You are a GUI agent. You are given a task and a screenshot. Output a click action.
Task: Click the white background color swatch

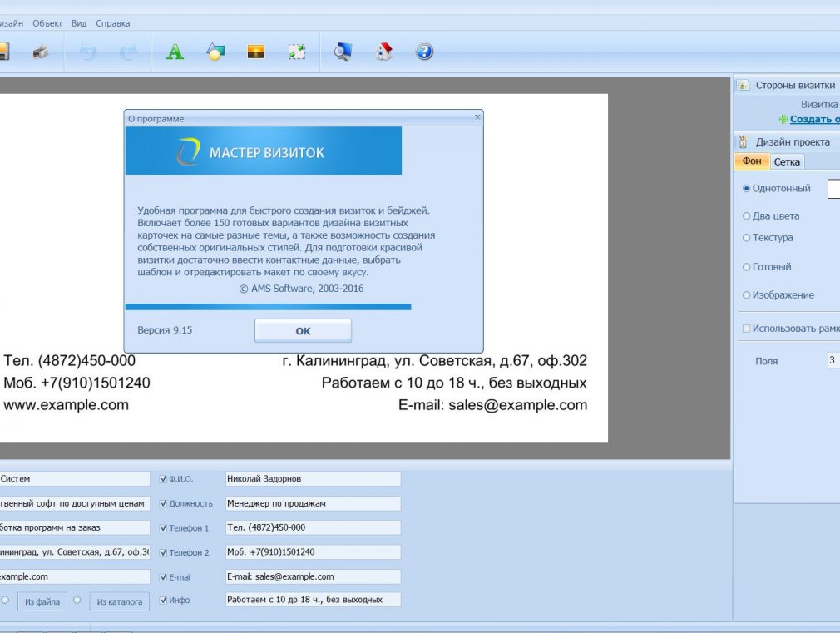tap(834, 189)
